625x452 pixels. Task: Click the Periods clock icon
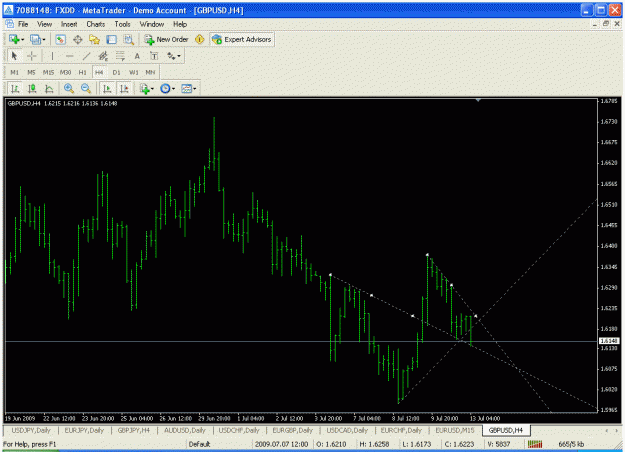pos(165,88)
